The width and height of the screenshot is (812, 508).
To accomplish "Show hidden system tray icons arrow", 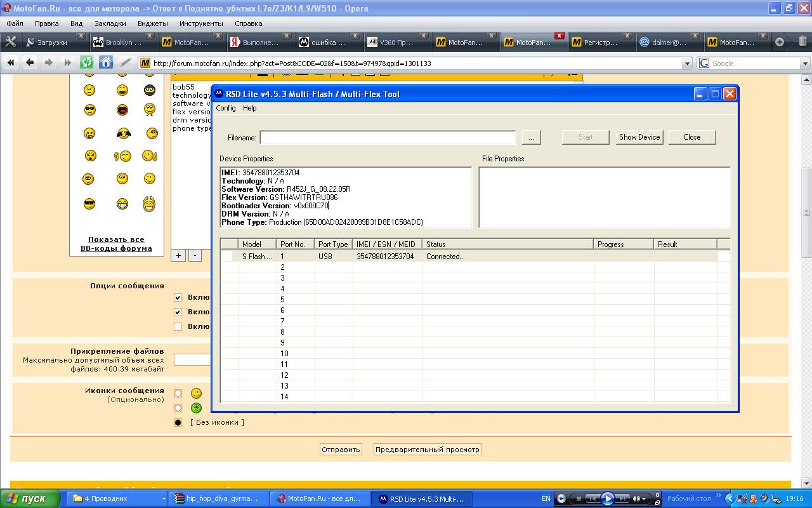I will (730, 499).
